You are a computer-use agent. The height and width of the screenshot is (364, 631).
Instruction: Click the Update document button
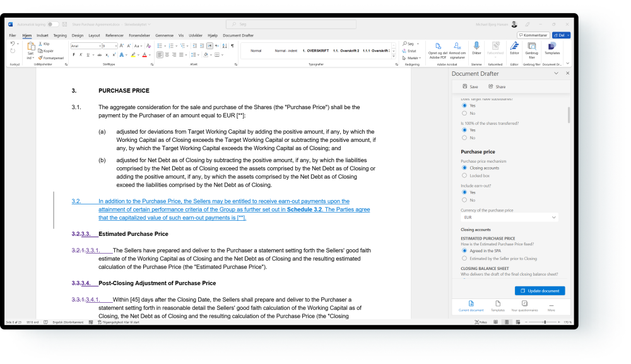point(540,291)
